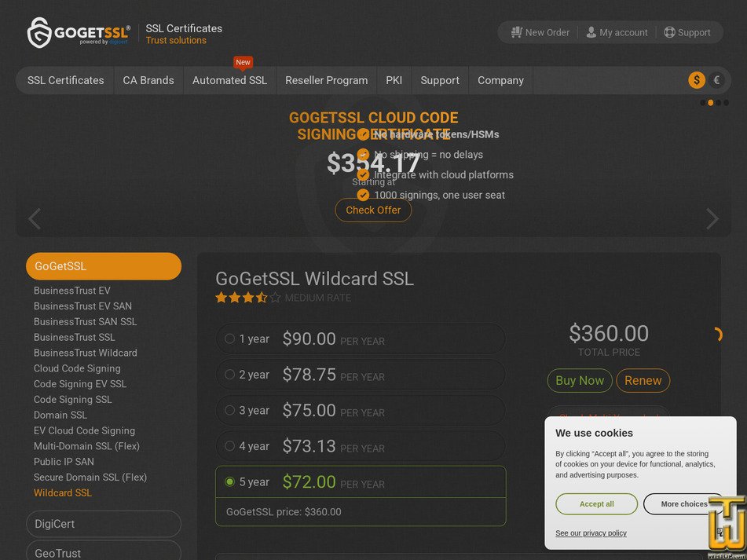Select the fourth carousel dot
Image resolution: width=747 pixels, height=560 pixels.
point(726,102)
